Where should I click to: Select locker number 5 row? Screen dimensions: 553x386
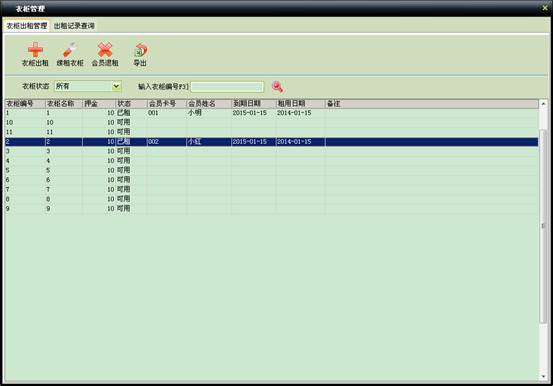click(271, 170)
